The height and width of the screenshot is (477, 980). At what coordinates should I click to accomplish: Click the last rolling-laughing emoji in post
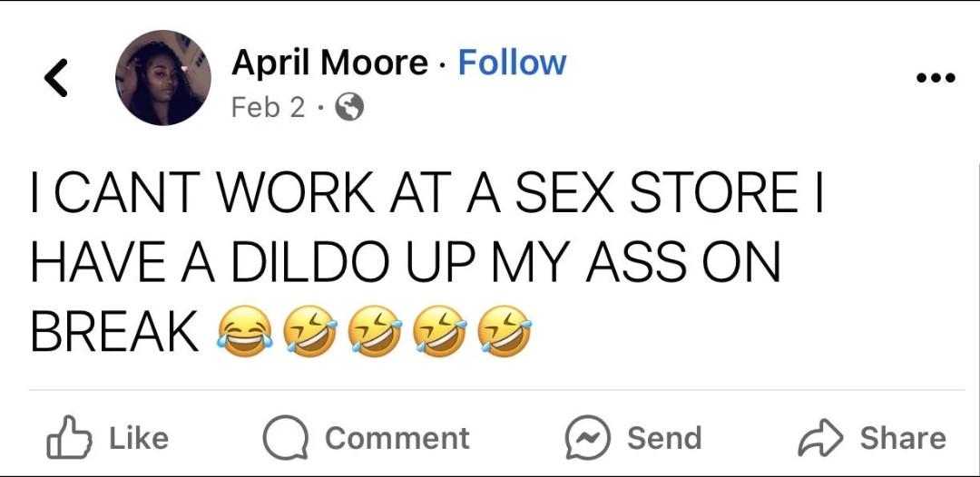coord(504,332)
